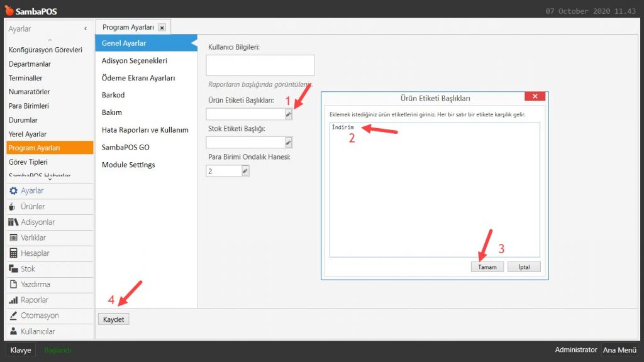Open the Adisyonlar section in sidebar

point(37,222)
